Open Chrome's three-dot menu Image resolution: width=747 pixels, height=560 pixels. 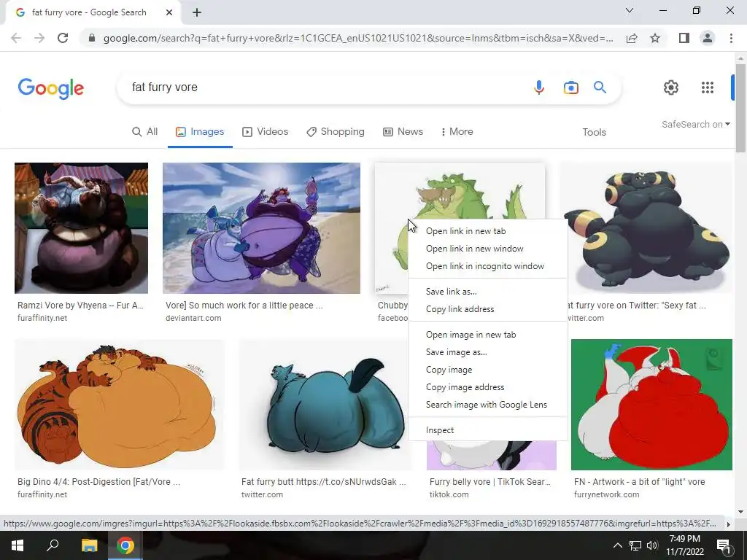pos(731,38)
